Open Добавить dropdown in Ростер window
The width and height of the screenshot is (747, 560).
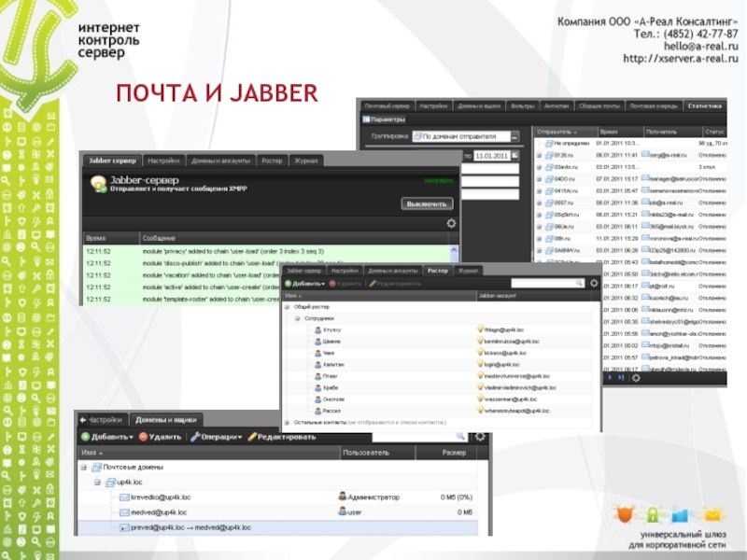[305, 284]
